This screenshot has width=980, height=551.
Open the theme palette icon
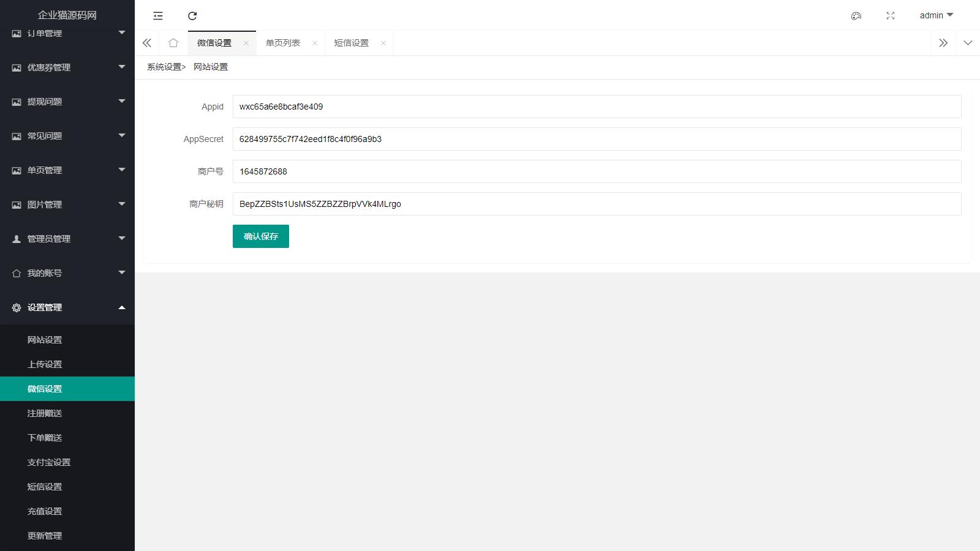[x=856, y=16]
